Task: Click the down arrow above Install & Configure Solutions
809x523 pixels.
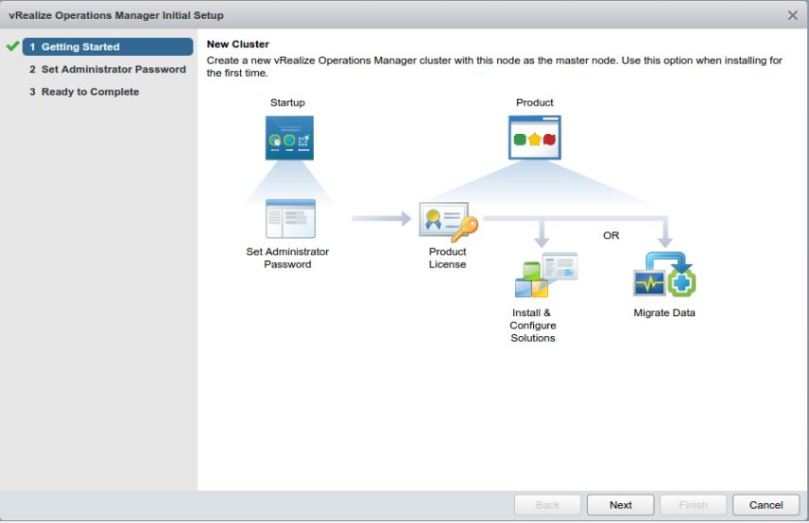Action: [541, 234]
